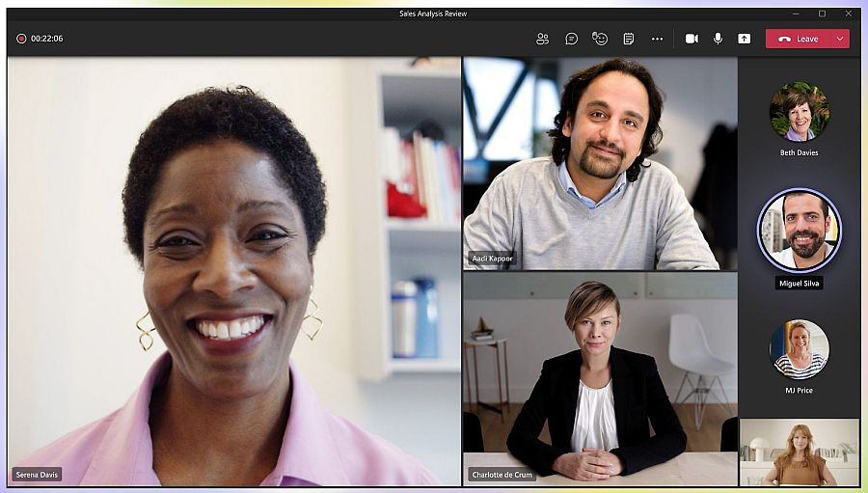Click the share content icon
The width and height of the screenshot is (868, 493).
[x=744, y=39]
